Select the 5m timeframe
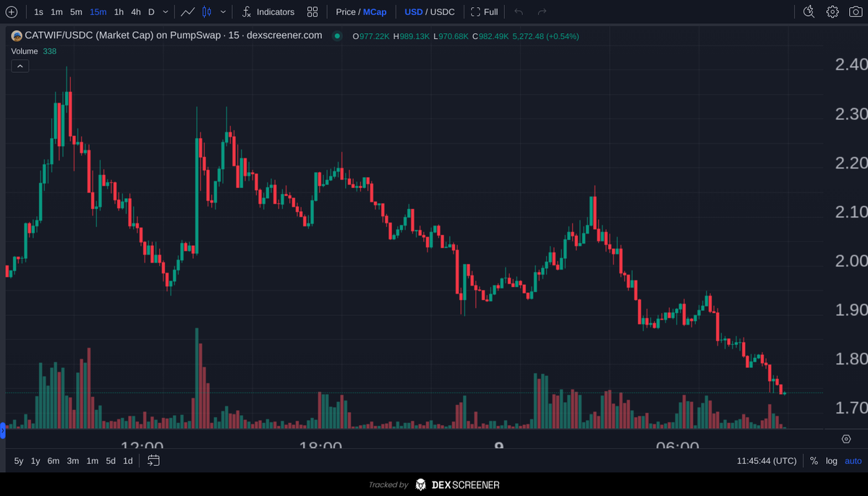 (x=76, y=12)
